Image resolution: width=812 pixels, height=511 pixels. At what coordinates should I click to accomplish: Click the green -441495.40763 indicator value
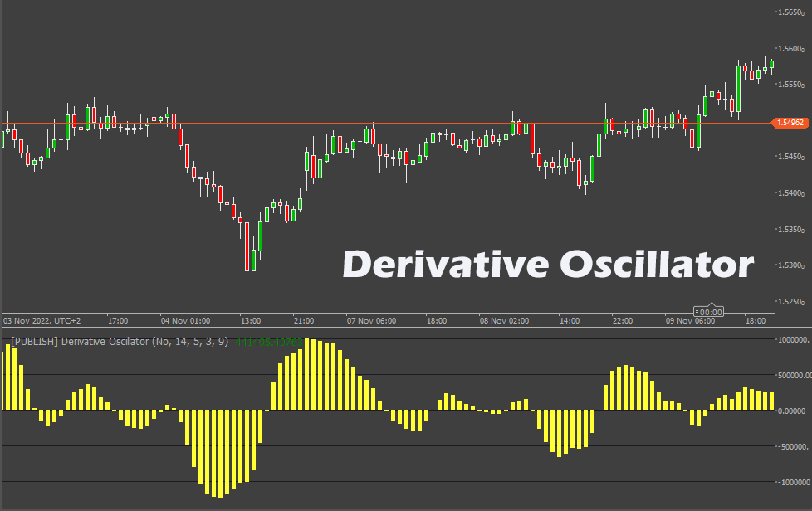(x=267, y=342)
